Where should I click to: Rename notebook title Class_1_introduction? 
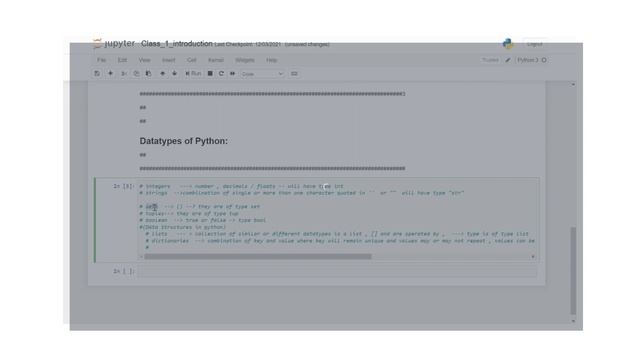(177, 44)
